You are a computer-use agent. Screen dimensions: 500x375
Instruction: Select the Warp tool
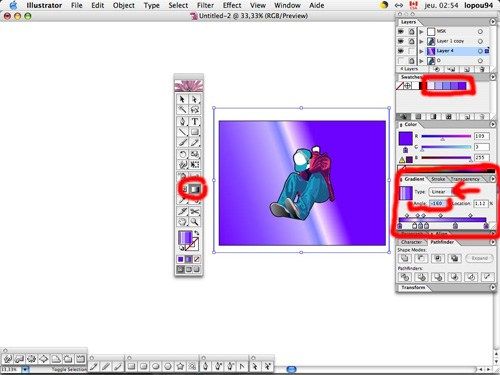coord(182,165)
